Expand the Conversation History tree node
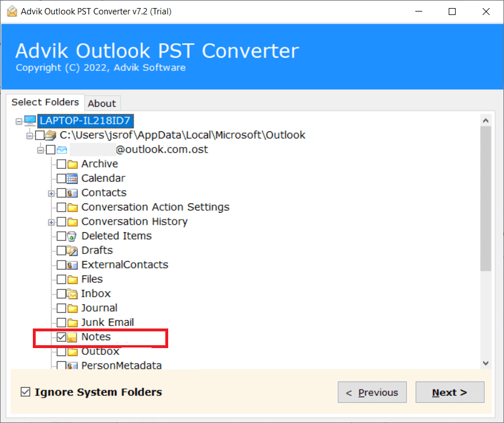Viewport: 504px width, 423px height. click(51, 222)
